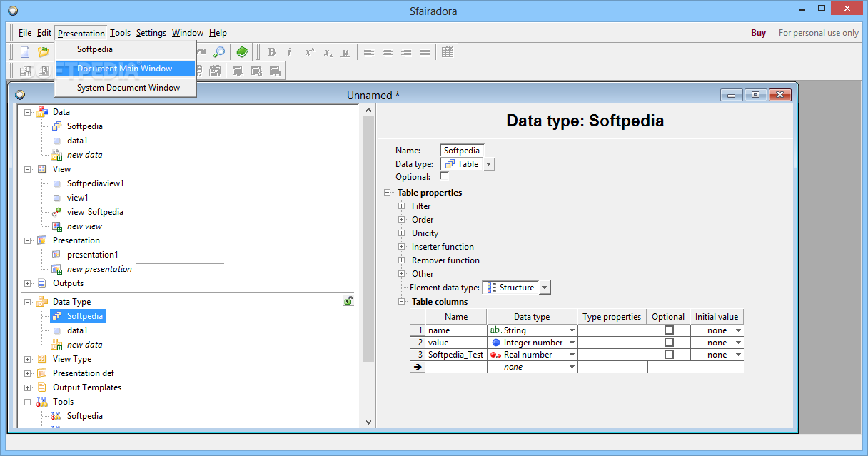Image resolution: width=868 pixels, height=456 pixels.
Task: Click the lock icon beside Data Type
Action: tap(348, 301)
